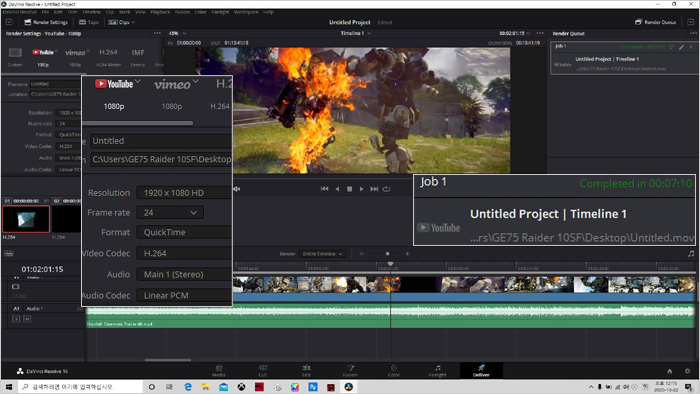This screenshot has width=700, height=394.
Task: Open the Trim menu
Action: coord(72,12)
